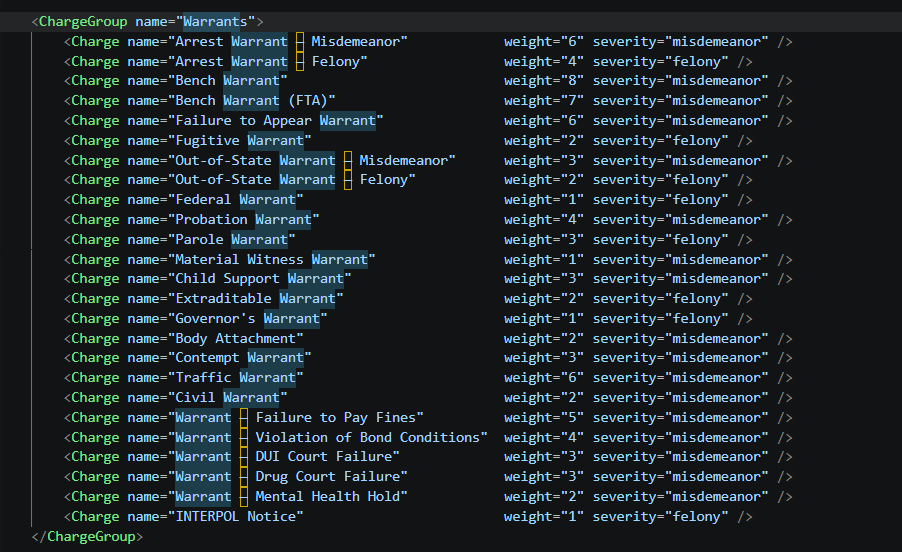Click severity="misdemeanor" on Contempt Warrant row

[681, 358]
